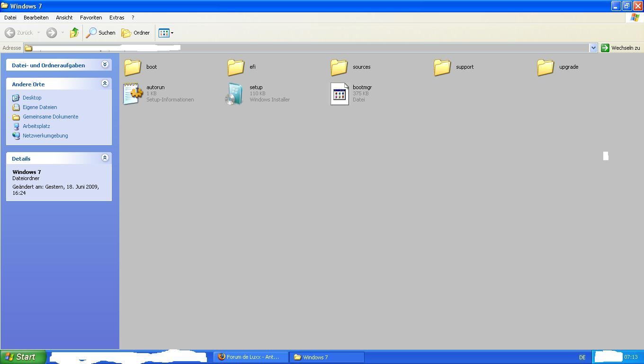Open Gemeinsame Dokumente link

pyautogui.click(x=50, y=117)
